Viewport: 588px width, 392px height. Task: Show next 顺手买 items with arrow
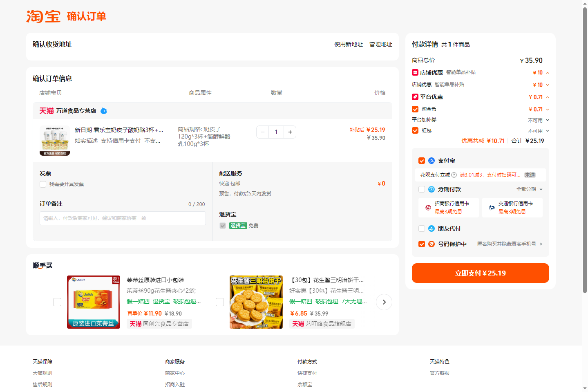click(384, 302)
